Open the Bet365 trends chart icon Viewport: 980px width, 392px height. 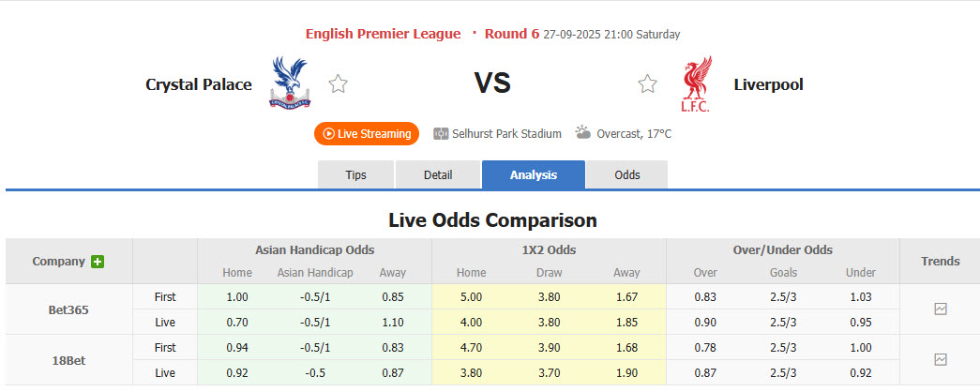(941, 309)
